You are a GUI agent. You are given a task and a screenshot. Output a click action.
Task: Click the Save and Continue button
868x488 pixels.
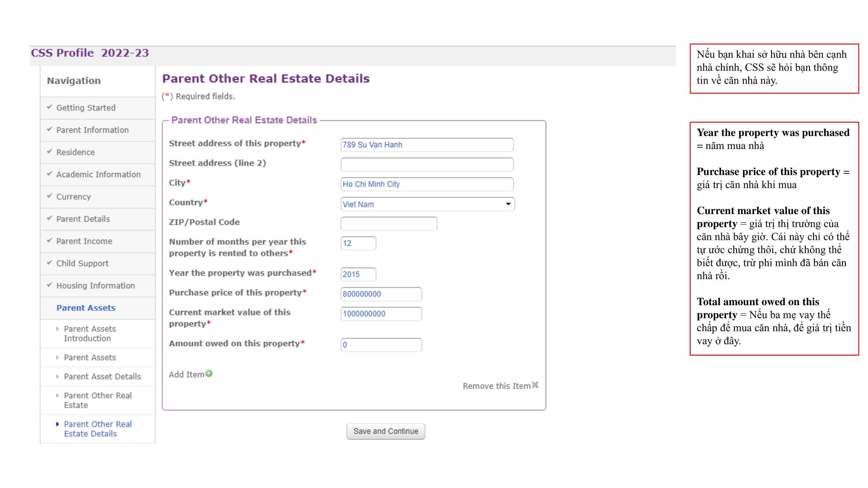click(385, 431)
